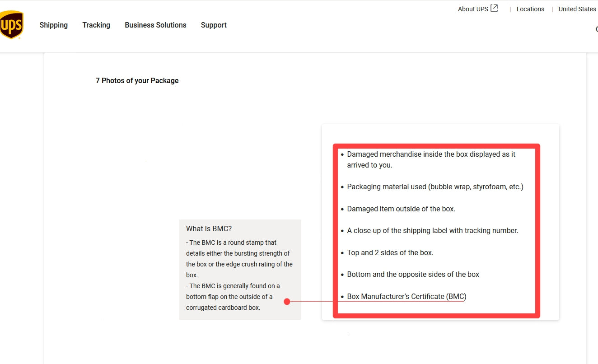Screen dimensions: 598x364
Task: Click the "Bottom and the opposite sides" item
Action: (413, 275)
